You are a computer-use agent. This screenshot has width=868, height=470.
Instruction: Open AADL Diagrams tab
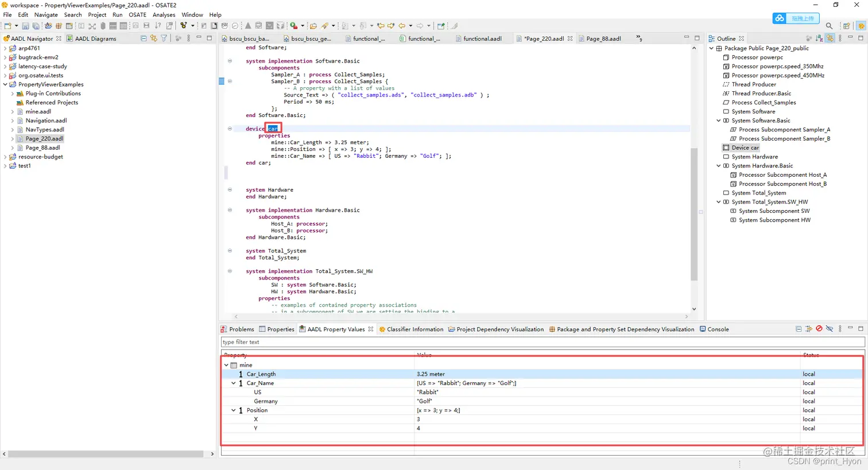pyautogui.click(x=91, y=38)
